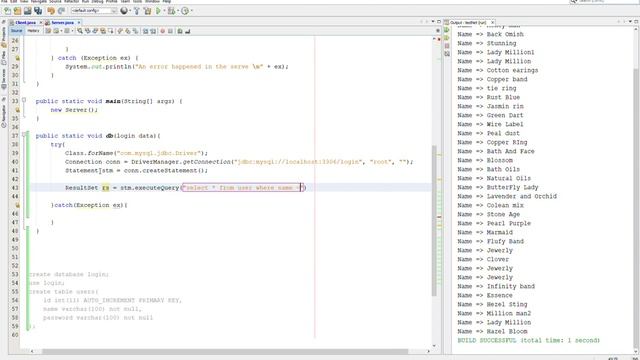Open dropdown arrow next to Debug icon
The height and width of the screenshot is (360, 640).
coord(178,11)
